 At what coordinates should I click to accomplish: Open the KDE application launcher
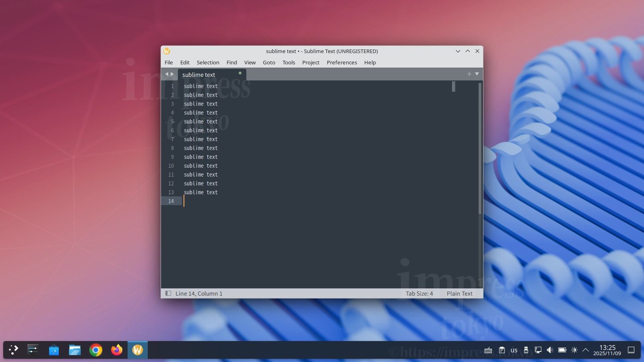(14, 350)
